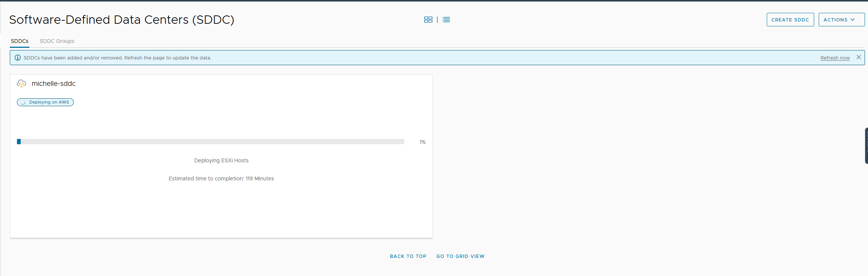
Task: Click Go to Grid View link
Action: pyautogui.click(x=460, y=256)
